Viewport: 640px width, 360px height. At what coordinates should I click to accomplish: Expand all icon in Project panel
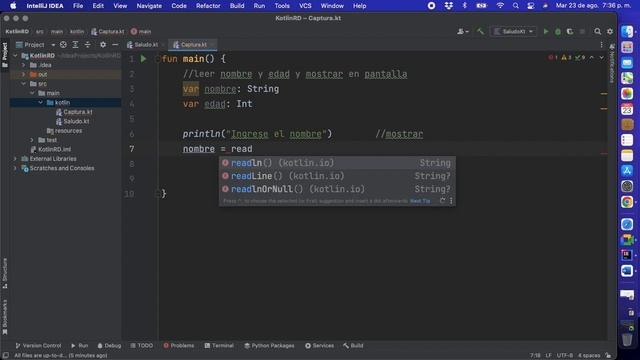click(76, 44)
